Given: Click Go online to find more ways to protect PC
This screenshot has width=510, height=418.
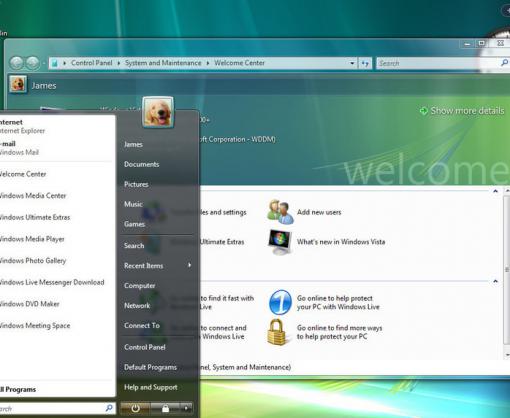Looking at the screenshot, I should 339,332.
